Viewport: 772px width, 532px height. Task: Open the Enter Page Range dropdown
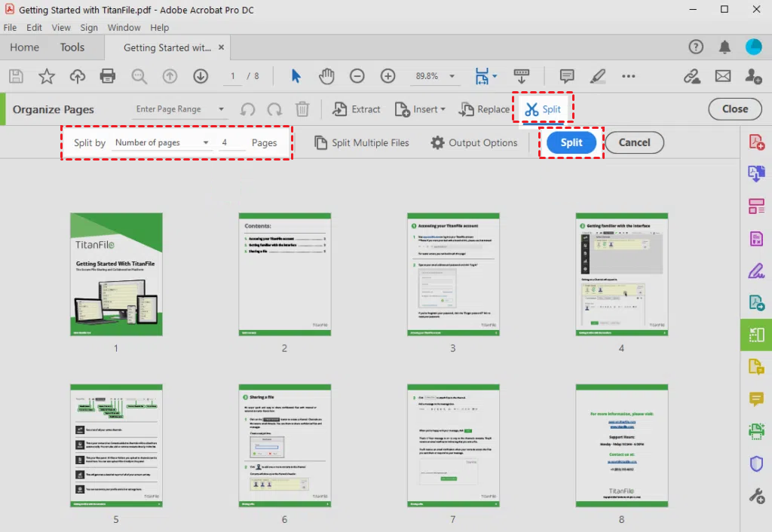(x=180, y=109)
